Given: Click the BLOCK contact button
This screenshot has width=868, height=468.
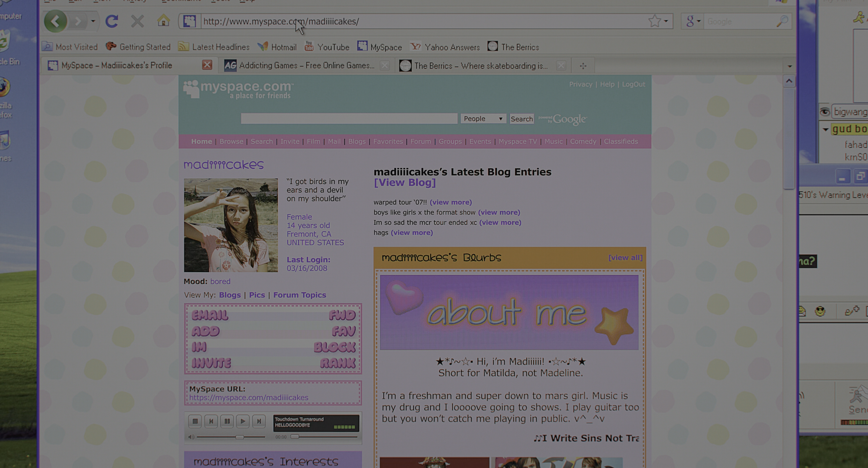Looking at the screenshot, I should (335, 347).
